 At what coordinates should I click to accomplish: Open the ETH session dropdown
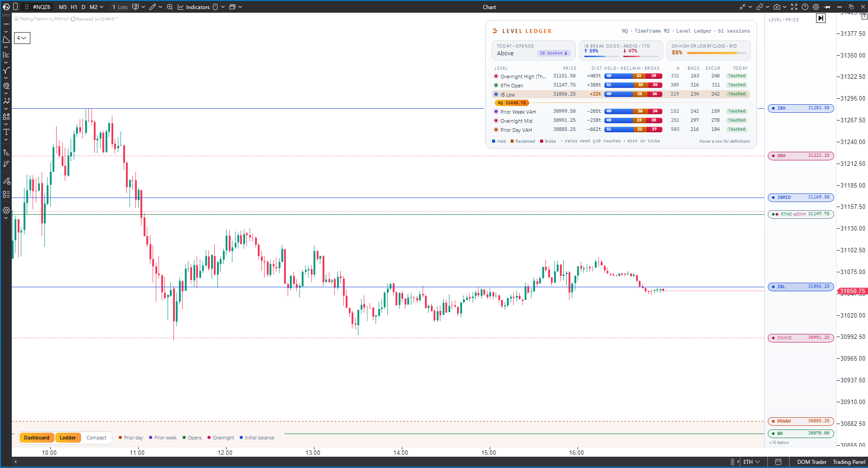(752, 462)
